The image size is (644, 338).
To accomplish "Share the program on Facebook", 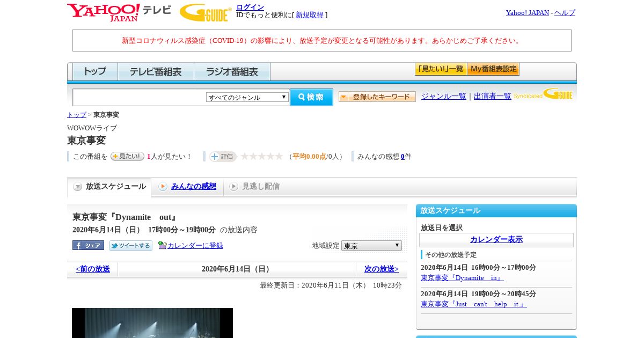I will click(x=88, y=245).
